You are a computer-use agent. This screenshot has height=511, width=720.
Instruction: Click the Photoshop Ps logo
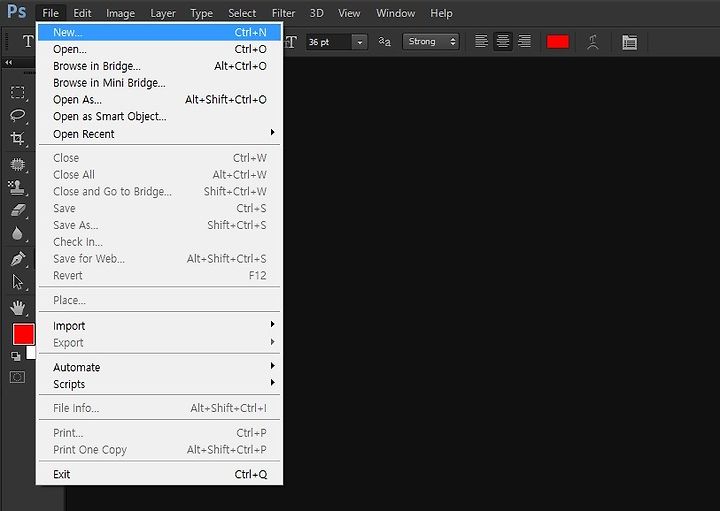(17, 11)
